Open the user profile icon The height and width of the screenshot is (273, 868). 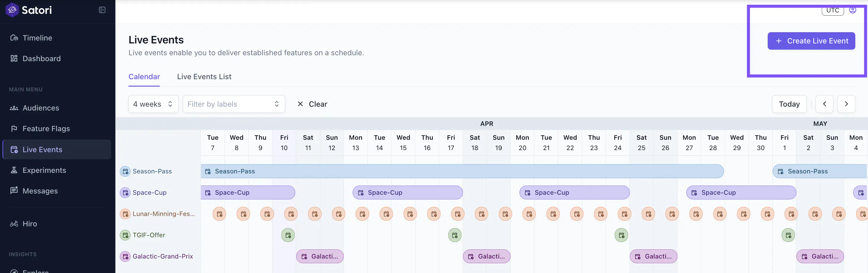pos(853,10)
